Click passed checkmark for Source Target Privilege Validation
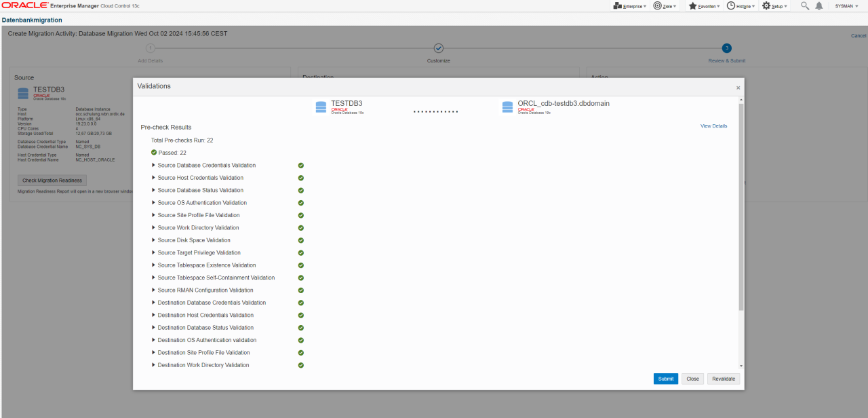The width and height of the screenshot is (868, 418). [x=301, y=252]
